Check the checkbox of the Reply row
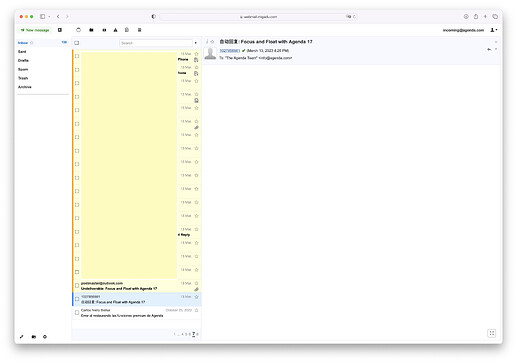Screen dimensions: 517x363 point(77,232)
